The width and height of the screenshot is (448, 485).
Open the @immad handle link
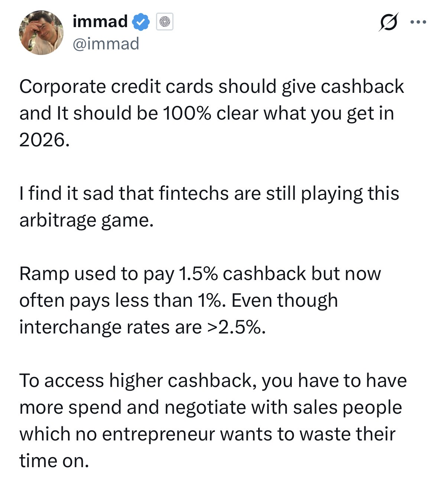tap(106, 44)
